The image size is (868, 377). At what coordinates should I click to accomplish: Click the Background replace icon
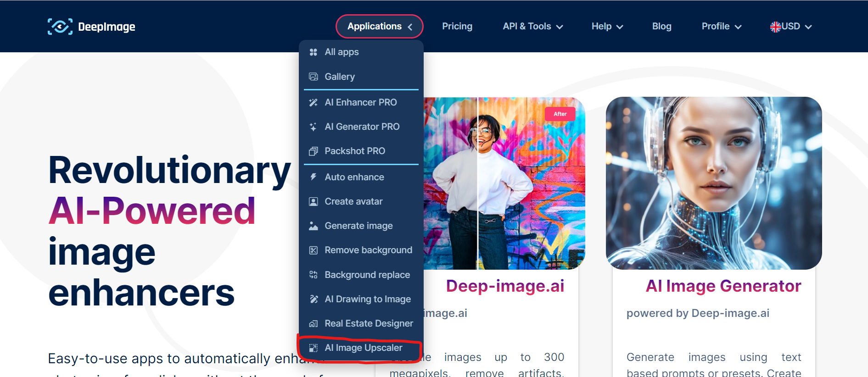pyautogui.click(x=314, y=275)
